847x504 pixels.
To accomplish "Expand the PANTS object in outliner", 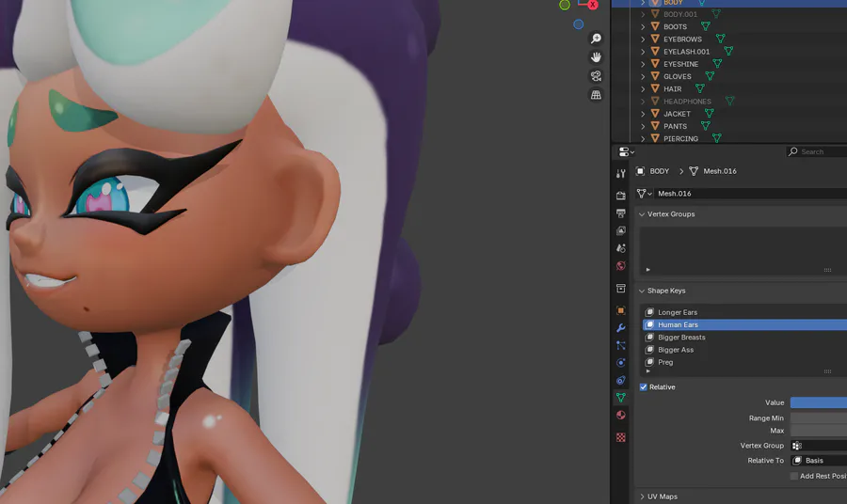I will tap(643, 126).
